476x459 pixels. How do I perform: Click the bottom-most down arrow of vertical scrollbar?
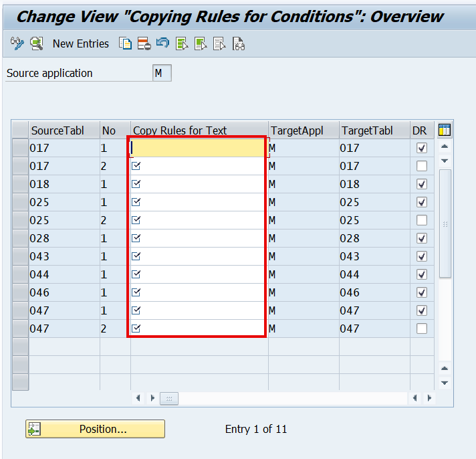point(445,383)
